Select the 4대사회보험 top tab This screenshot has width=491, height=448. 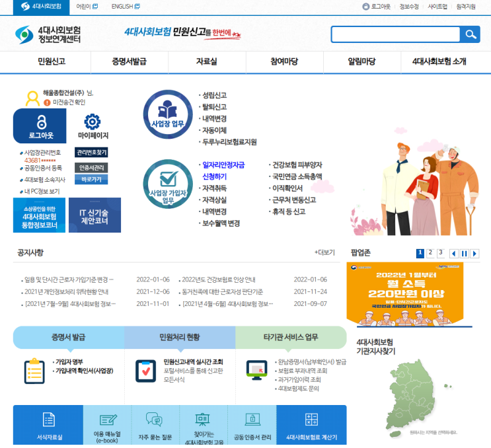[x=41, y=7]
